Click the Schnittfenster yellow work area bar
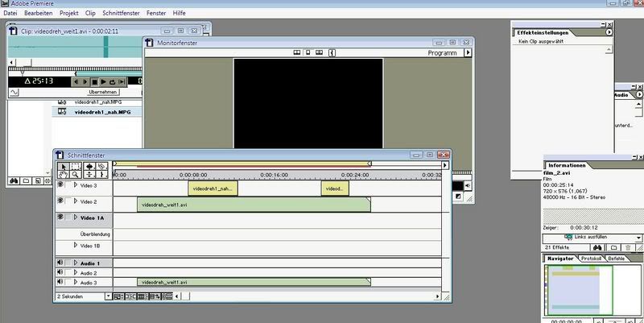 (242, 164)
